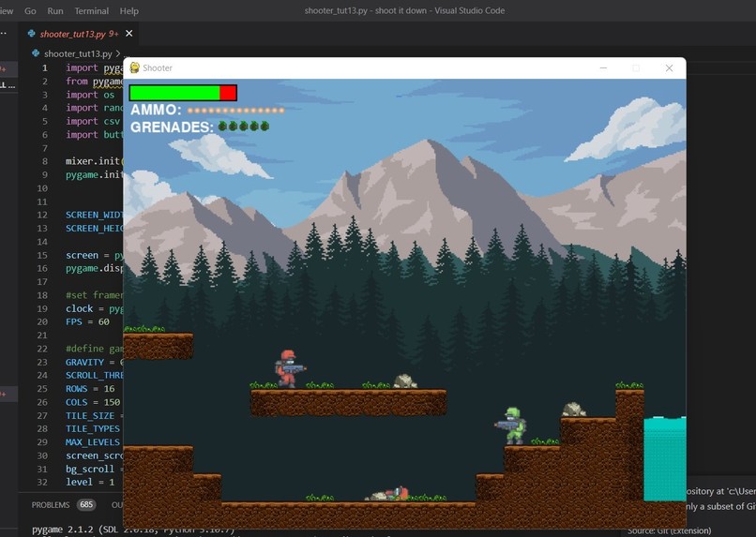The width and height of the screenshot is (756, 537).
Task: Click line number 20 in the gutter
Action: [x=42, y=321]
